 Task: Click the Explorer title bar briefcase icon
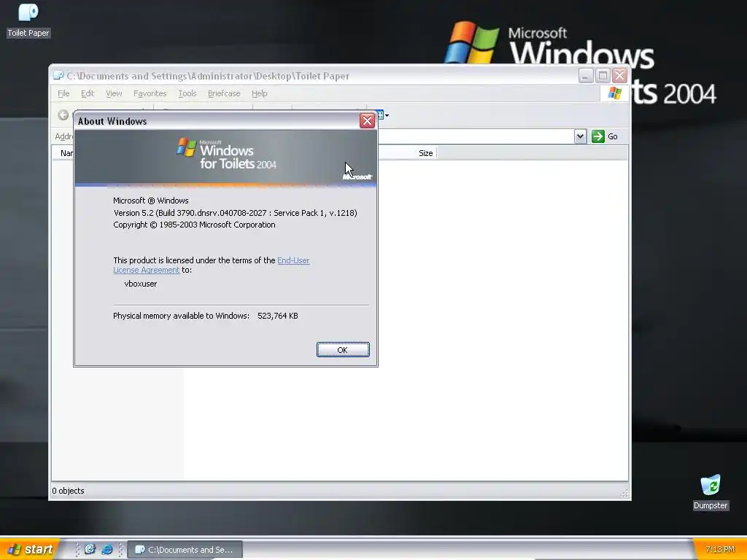coord(58,76)
